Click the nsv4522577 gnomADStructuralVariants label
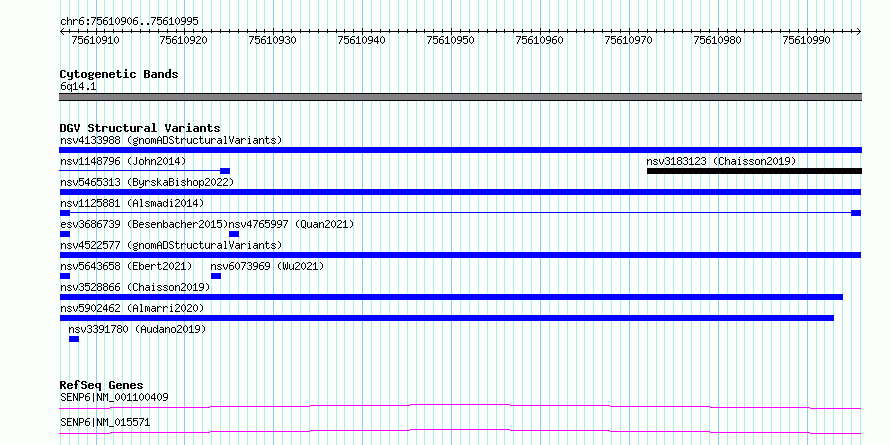Screen dimensions: 890x445 click(x=171, y=245)
